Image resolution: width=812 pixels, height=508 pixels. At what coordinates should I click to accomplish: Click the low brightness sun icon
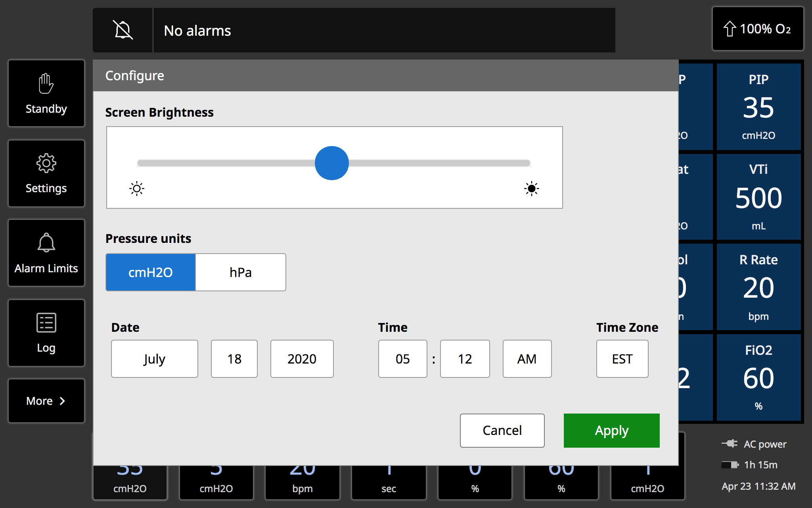coord(137,189)
